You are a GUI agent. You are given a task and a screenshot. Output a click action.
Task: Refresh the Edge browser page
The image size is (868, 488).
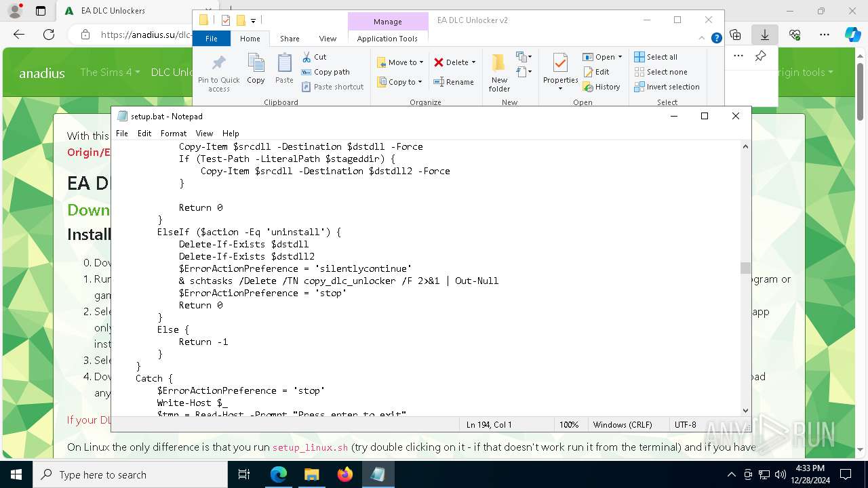49,35
